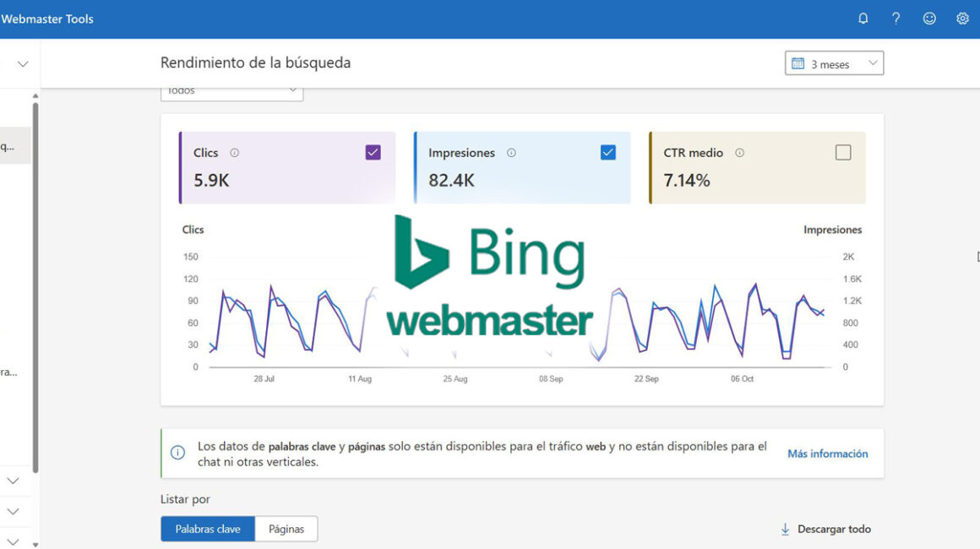Click the info icon beside Impresiones
Image resolution: width=980 pixels, height=549 pixels.
pyautogui.click(x=511, y=153)
